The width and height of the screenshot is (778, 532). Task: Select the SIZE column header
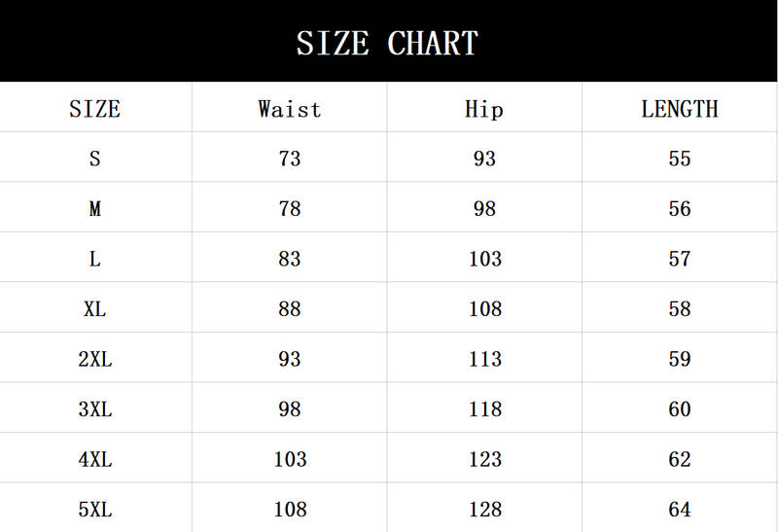click(94, 109)
